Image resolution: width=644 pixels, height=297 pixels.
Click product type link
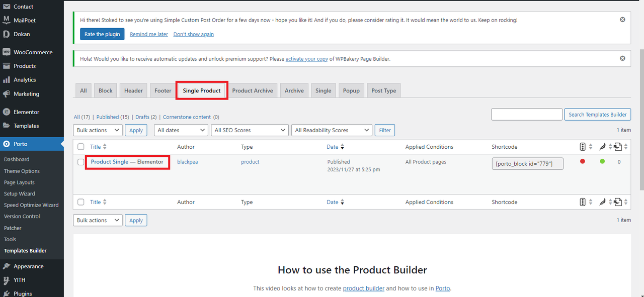point(250,162)
